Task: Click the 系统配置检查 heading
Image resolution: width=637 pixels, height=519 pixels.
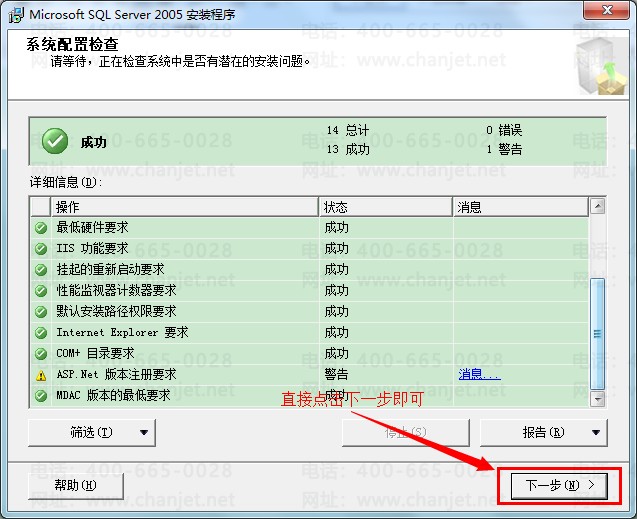Action: pos(72,44)
